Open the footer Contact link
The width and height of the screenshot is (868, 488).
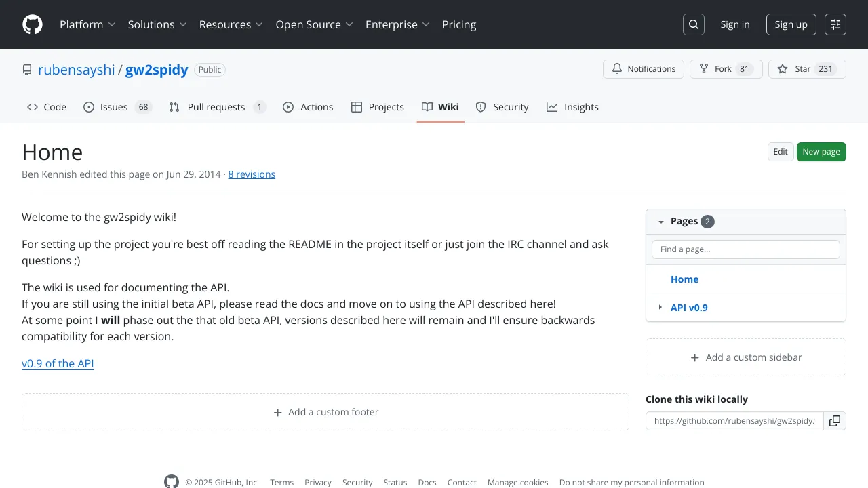pyautogui.click(x=462, y=483)
